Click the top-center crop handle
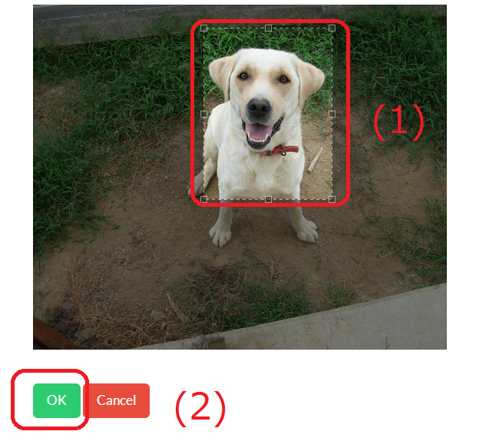 (x=269, y=28)
